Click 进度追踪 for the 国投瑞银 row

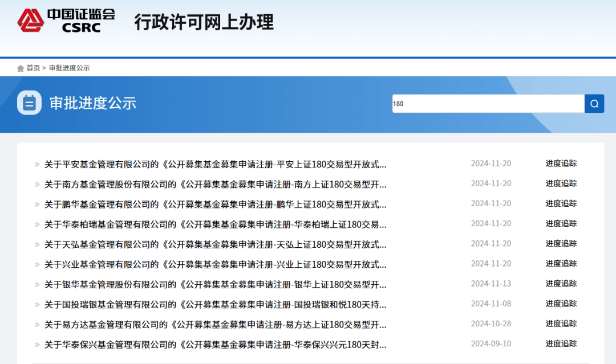point(561,303)
